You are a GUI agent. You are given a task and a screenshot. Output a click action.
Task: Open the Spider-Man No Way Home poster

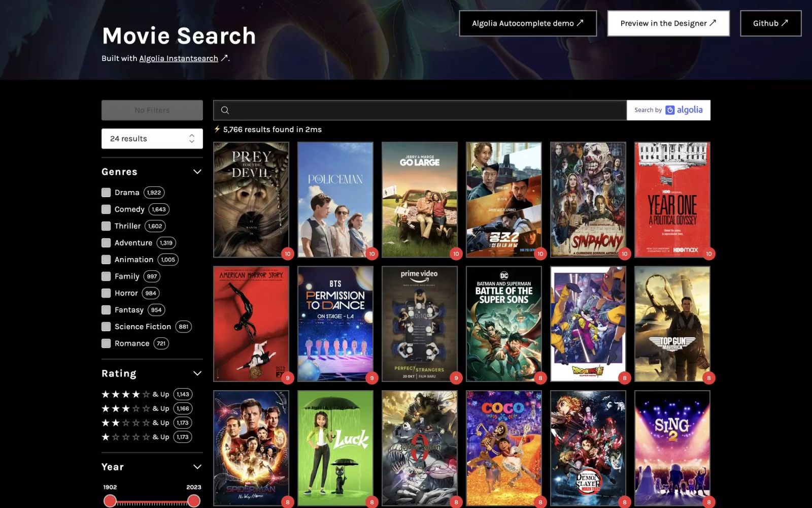point(251,448)
